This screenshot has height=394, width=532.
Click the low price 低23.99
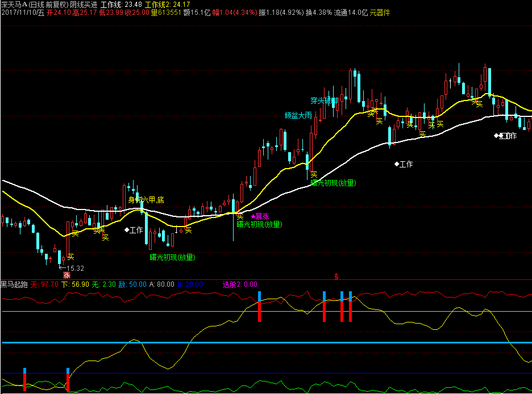click(111, 13)
